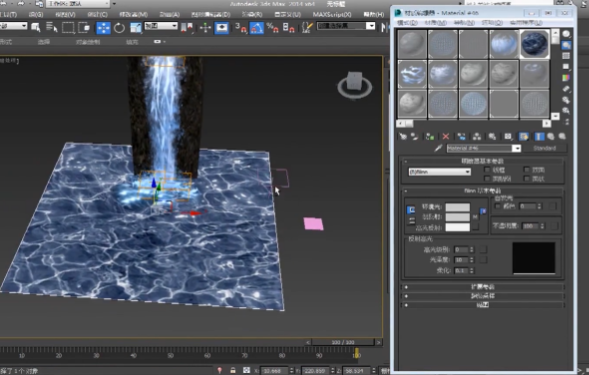This screenshot has height=375, width=589.
Task: Toggle the Angle Snap tool
Action: [257, 28]
